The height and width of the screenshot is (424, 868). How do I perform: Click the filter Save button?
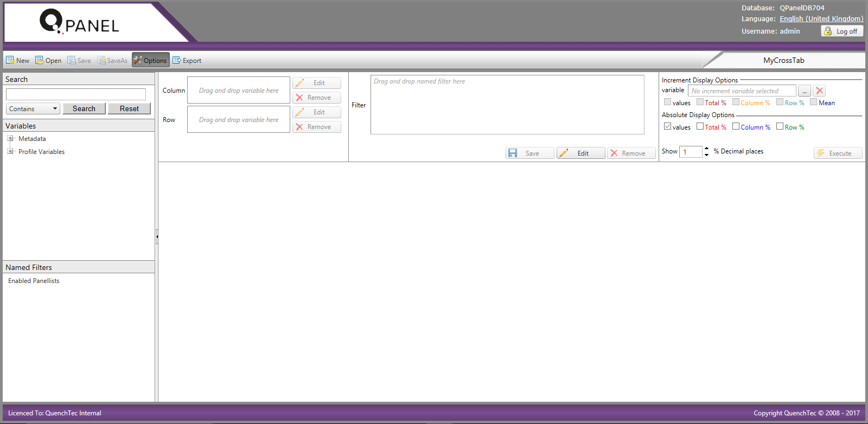[x=530, y=153]
